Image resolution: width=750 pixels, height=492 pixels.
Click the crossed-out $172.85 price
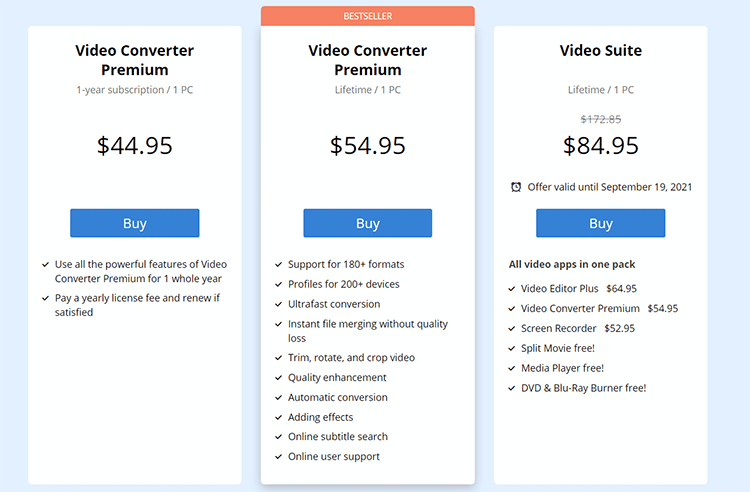point(601,120)
